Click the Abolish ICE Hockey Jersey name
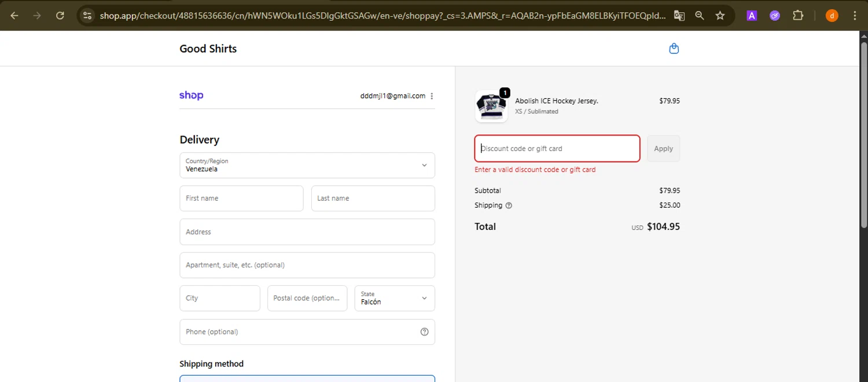This screenshot has width=868, height=382. tap(557, 101)
